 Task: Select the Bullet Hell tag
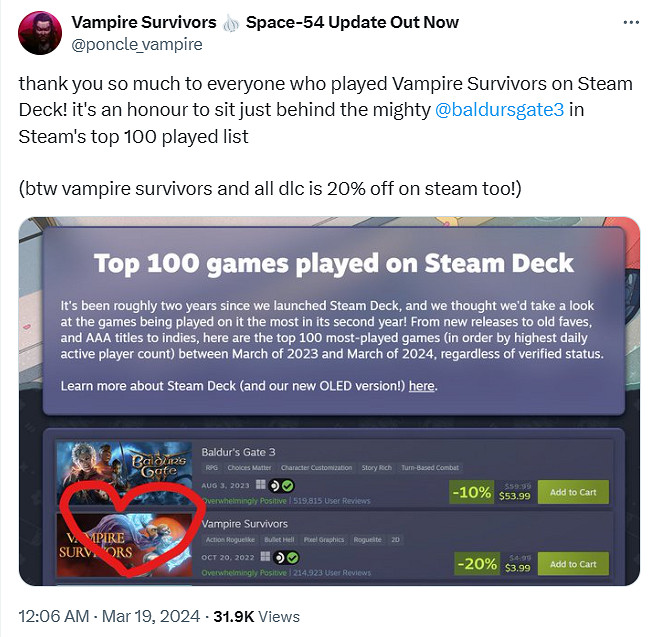point(279,540)
